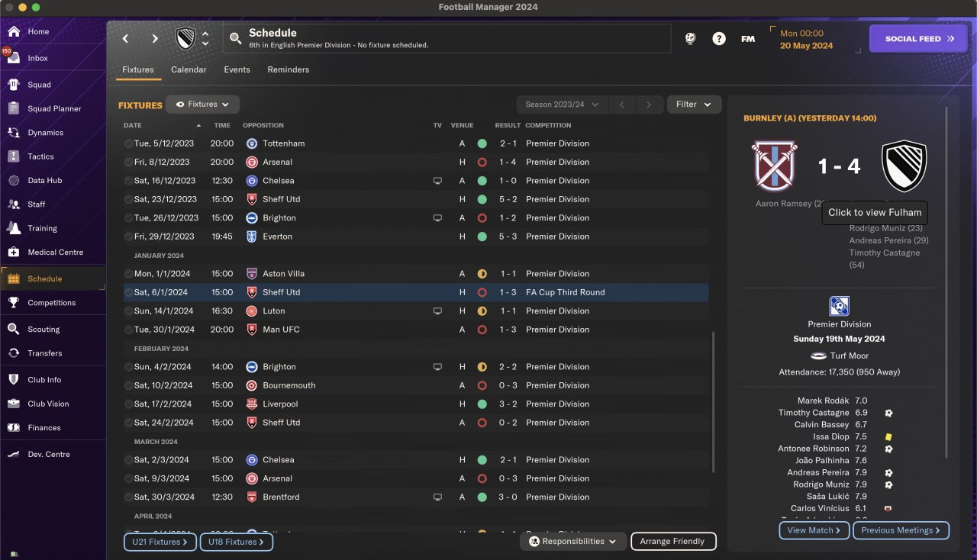Click the Arrange Friendly button

(673, 542)
